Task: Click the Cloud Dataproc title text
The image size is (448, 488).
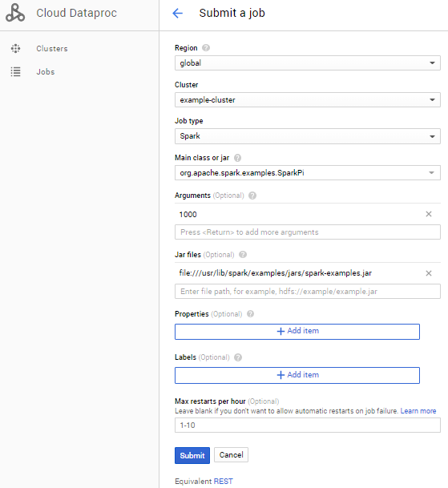Action: (76, 13)
